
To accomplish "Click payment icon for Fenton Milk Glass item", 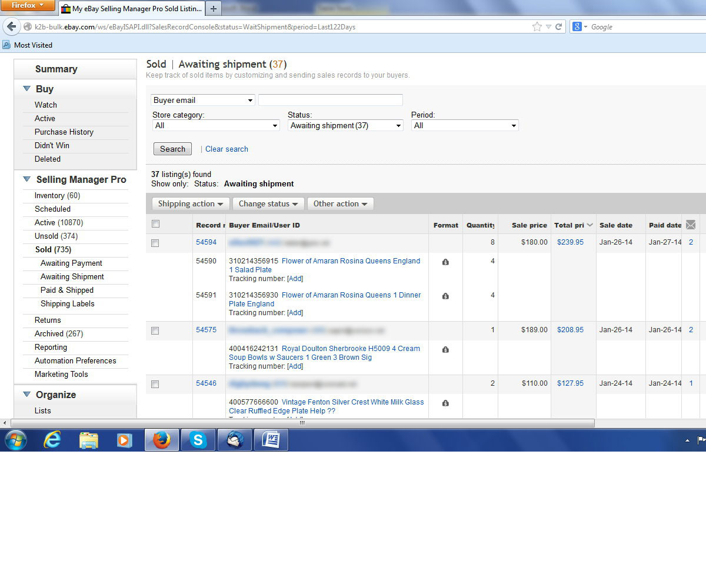I will pyautogui.click(x=445, y=403).
